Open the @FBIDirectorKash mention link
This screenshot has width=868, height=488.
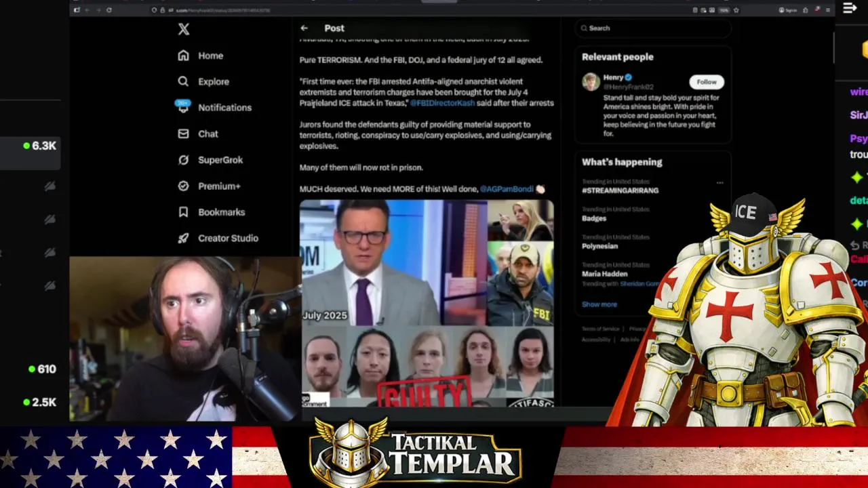click(x=441, y=103)
